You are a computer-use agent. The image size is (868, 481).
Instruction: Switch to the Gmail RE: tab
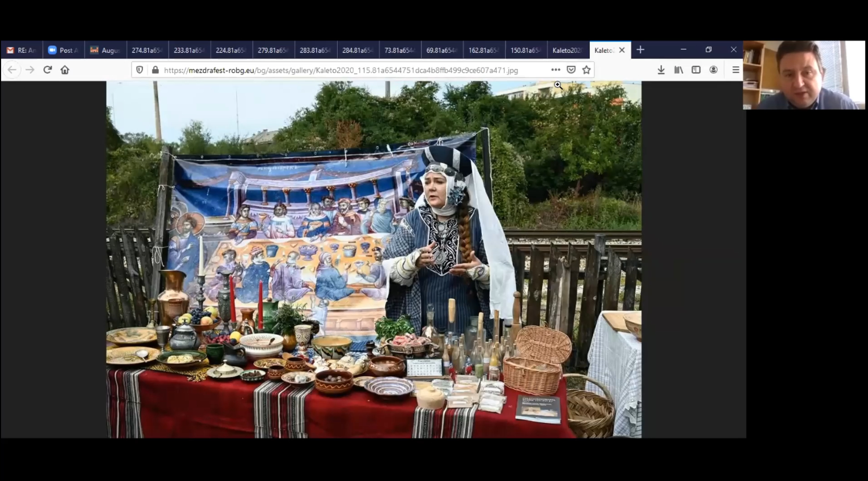tap(21, 50)
